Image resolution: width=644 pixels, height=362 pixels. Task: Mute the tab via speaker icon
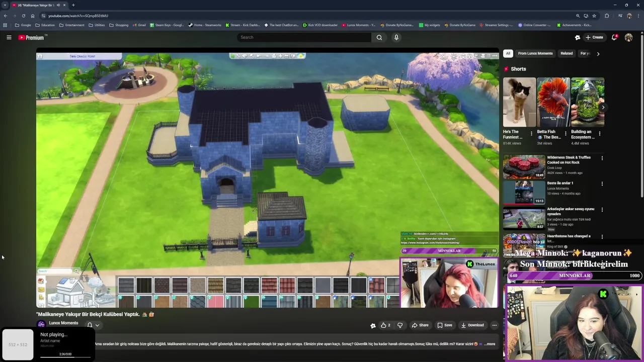[x=58, y=5]
